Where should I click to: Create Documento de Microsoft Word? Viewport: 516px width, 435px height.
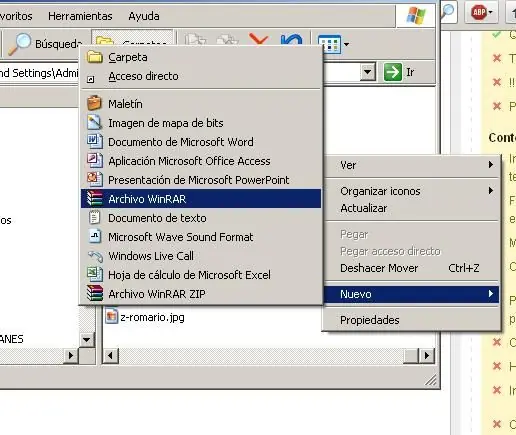201,142
